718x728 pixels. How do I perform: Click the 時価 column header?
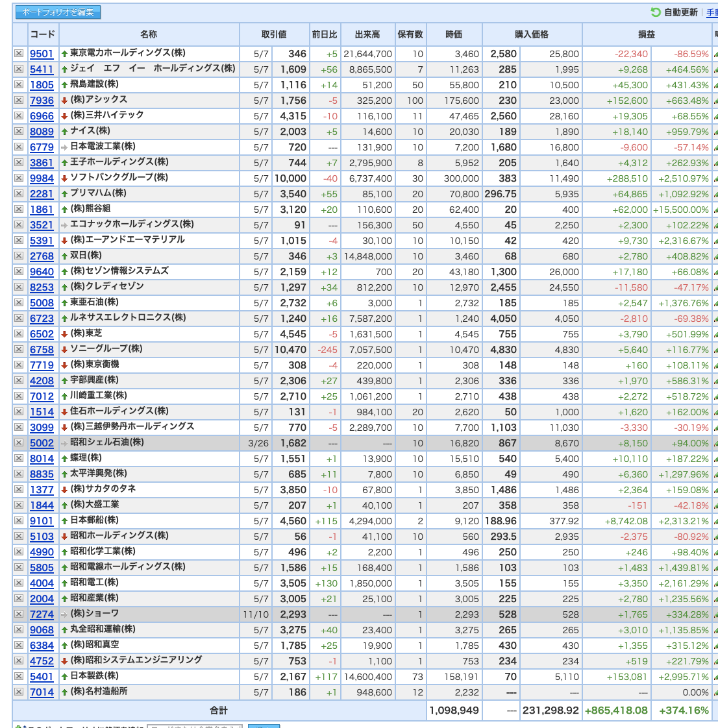[454, 34]
